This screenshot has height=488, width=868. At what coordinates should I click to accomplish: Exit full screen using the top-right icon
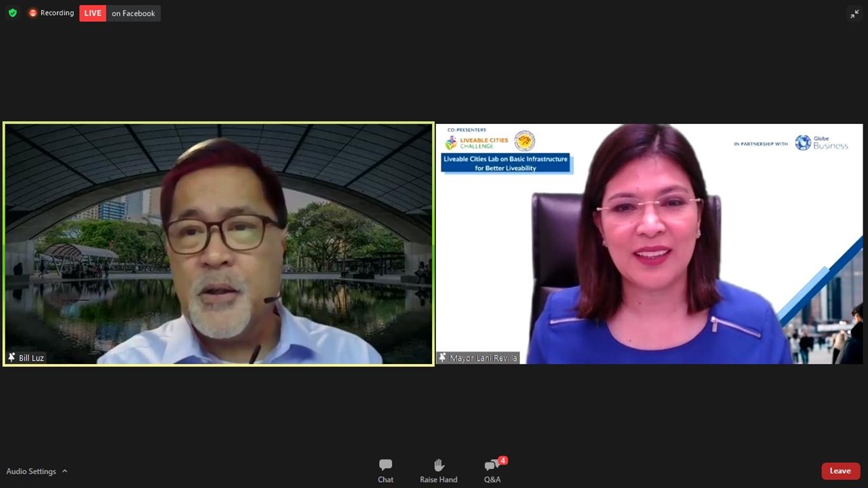[x=854, y=14]
